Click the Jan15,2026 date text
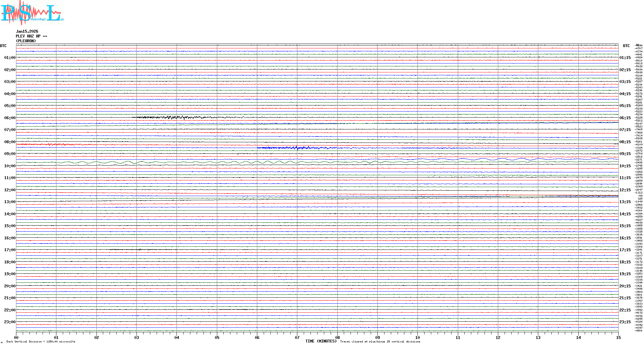The height and width of the screenshot is (346, 644). tap(27, 31)
